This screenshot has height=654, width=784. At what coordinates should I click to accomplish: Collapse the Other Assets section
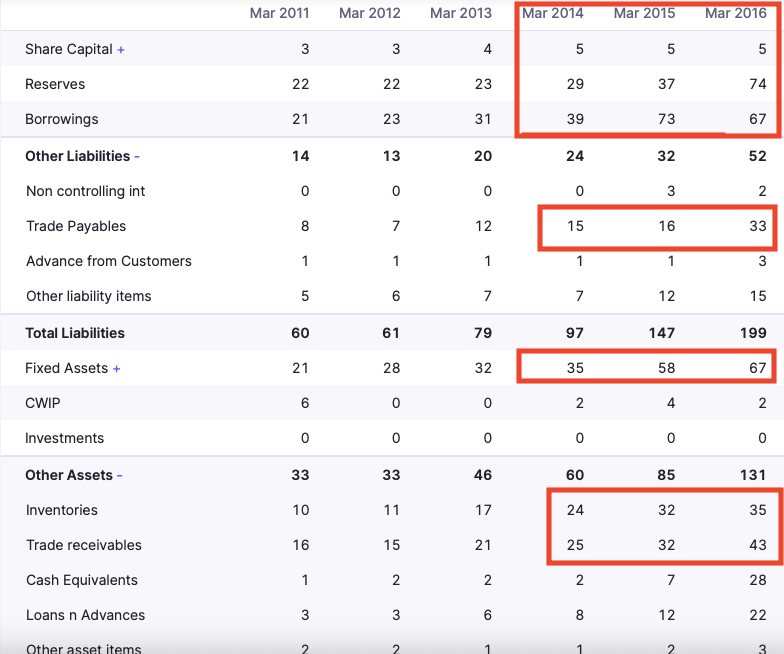tap(120, 476)
